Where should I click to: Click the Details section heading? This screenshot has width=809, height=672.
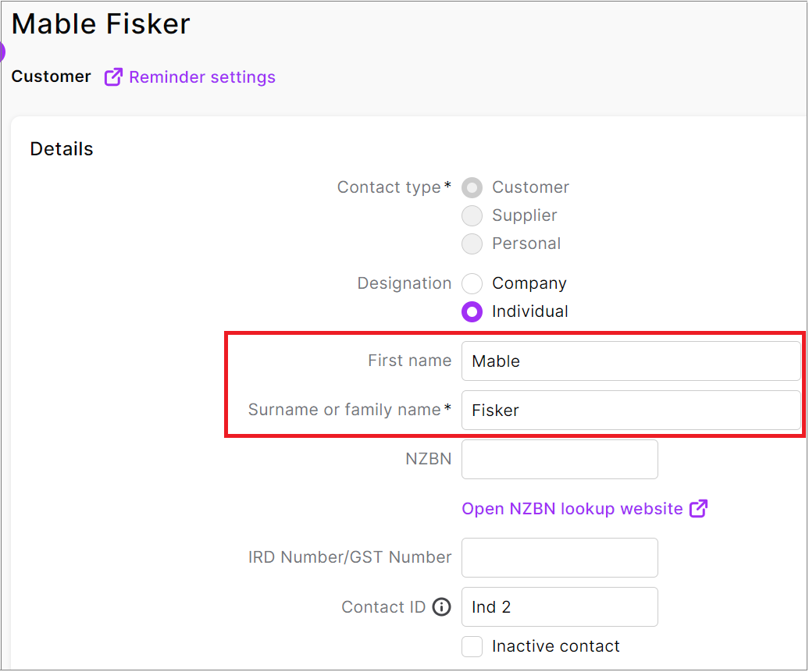click(x=61, y=148)
